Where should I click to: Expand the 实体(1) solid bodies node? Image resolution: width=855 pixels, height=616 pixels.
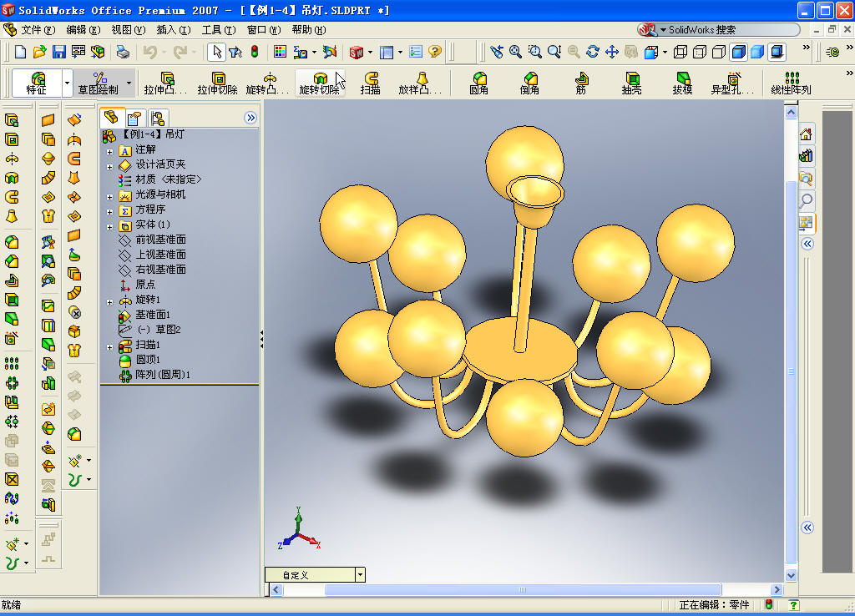point(109,227)
